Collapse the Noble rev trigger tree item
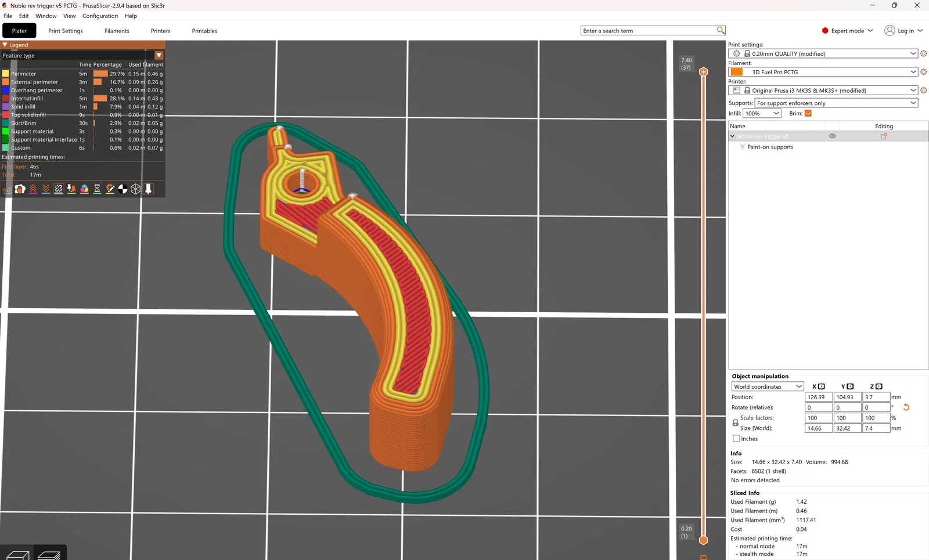This screenshot has height=560, width=929. coord(732,136)
